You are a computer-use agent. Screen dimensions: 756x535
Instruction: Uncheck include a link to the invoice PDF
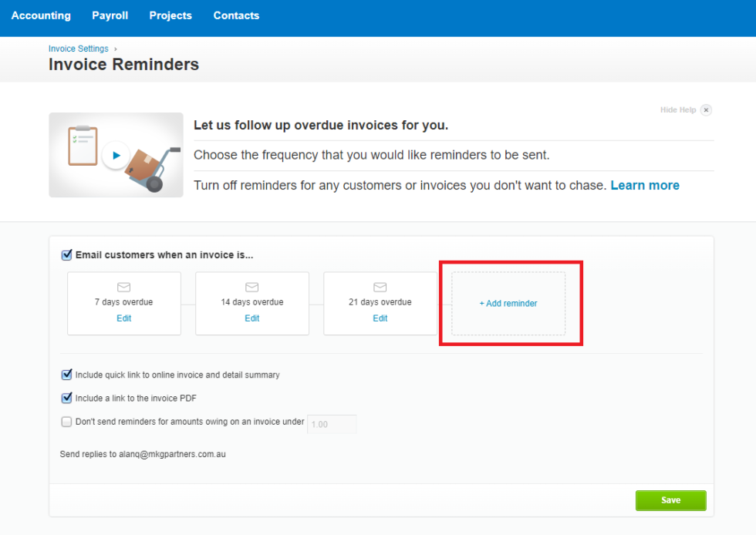66,398
